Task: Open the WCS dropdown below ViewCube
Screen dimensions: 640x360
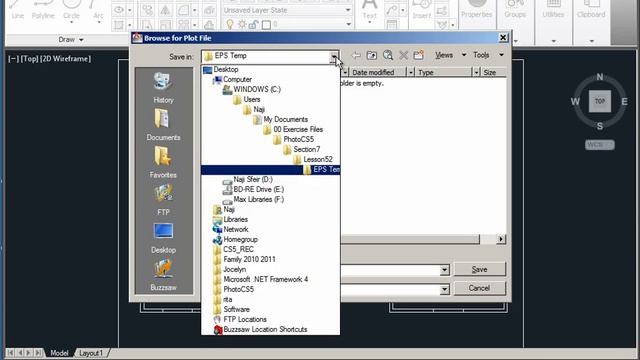Action: point(600,145)
